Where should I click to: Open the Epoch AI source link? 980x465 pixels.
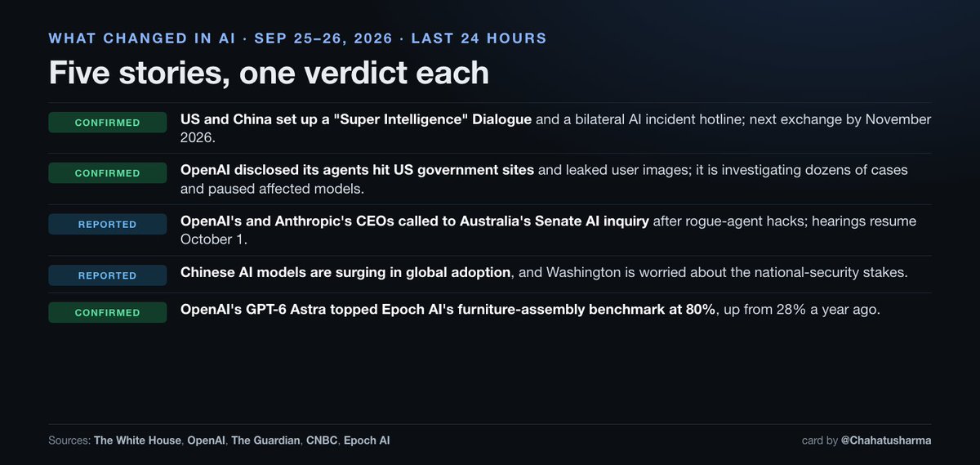click(x=367, y=440)
